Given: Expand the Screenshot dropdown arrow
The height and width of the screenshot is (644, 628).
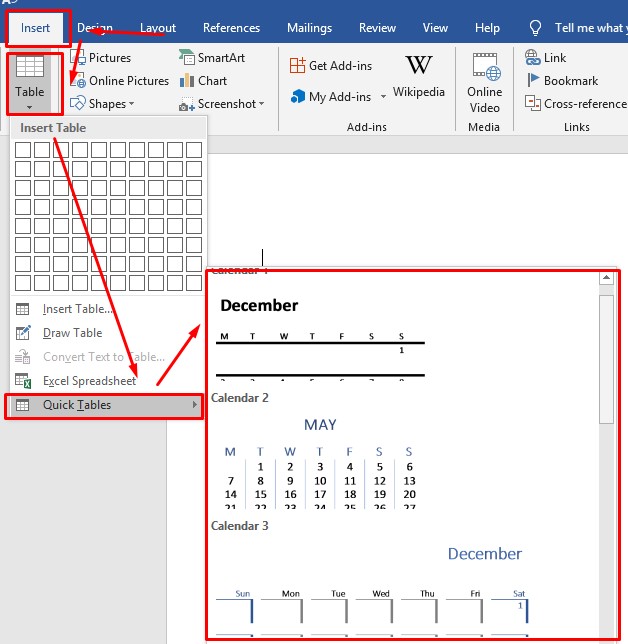Looking at the screenshot, I should [x=262, y=104].
